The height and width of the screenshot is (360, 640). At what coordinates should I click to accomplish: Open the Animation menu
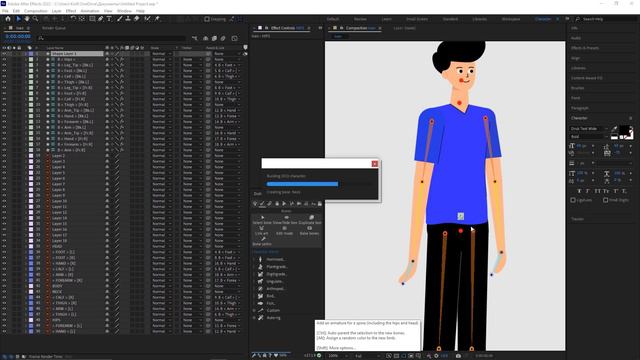point(90,11)
